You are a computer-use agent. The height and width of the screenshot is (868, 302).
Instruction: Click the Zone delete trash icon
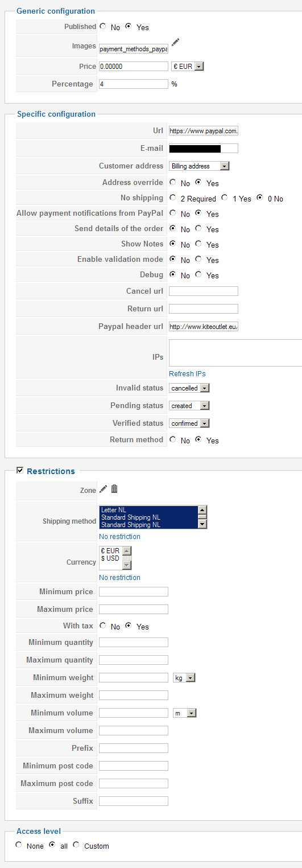click(114, 489)
